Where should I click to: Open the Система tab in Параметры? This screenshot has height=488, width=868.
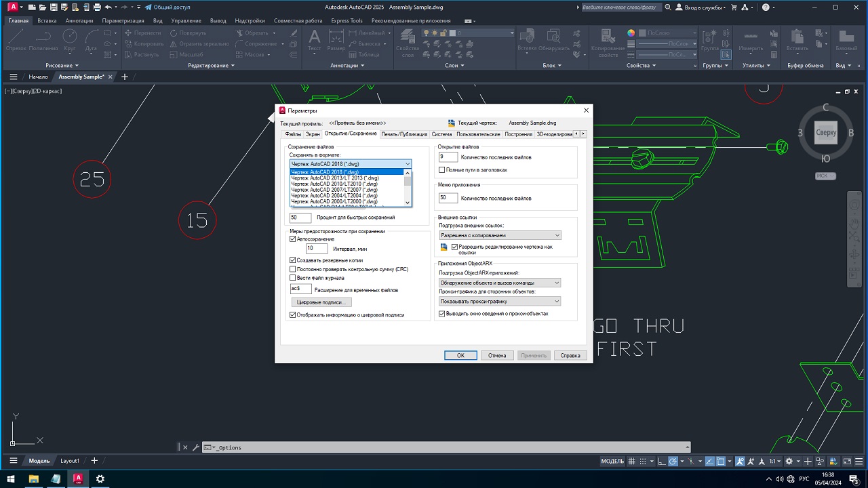(x=441, y=134)
